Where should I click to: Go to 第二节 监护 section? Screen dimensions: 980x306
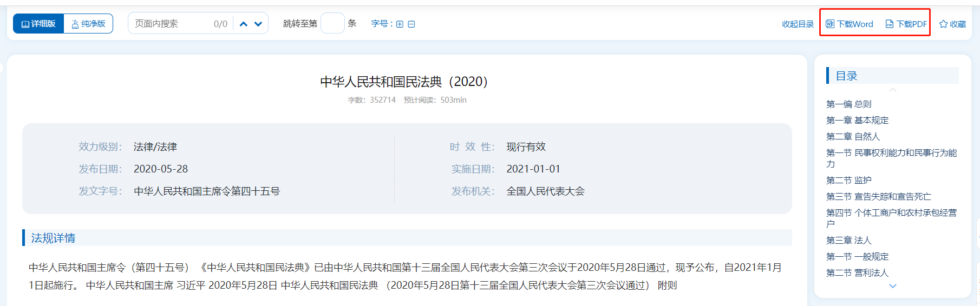(x=848, y=180)
